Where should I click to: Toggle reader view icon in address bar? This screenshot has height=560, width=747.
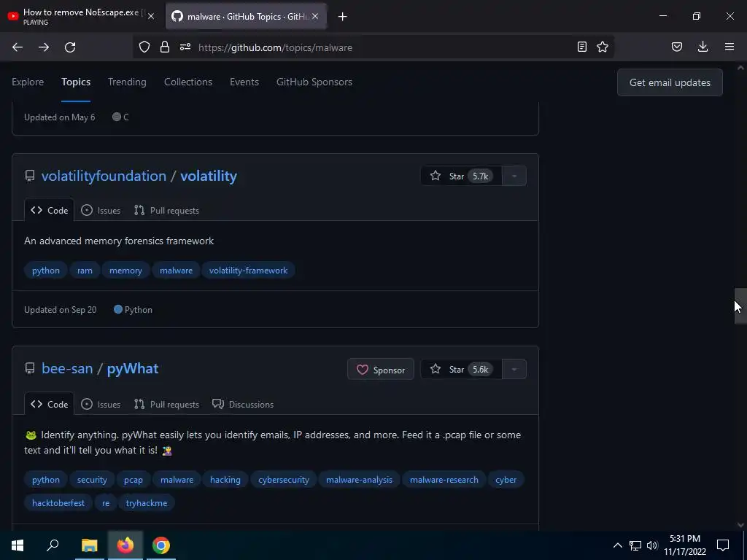[x=581, y=47]
